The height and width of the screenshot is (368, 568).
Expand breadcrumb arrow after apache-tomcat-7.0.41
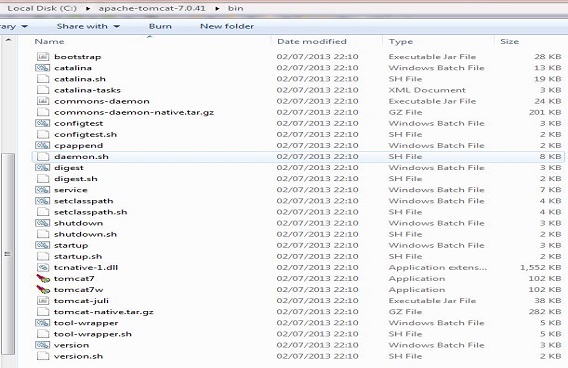217,8
